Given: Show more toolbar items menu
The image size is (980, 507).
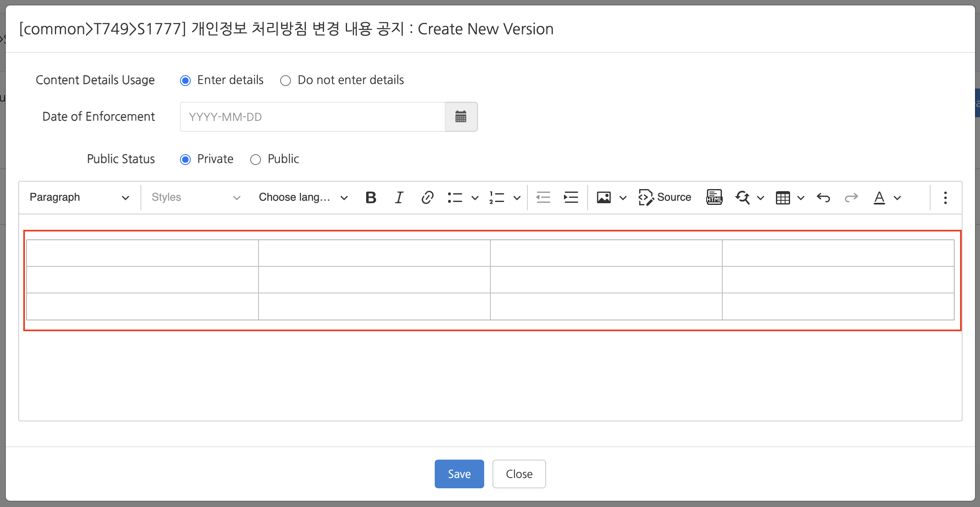Looking at the screenshot, I should [945, 197].
